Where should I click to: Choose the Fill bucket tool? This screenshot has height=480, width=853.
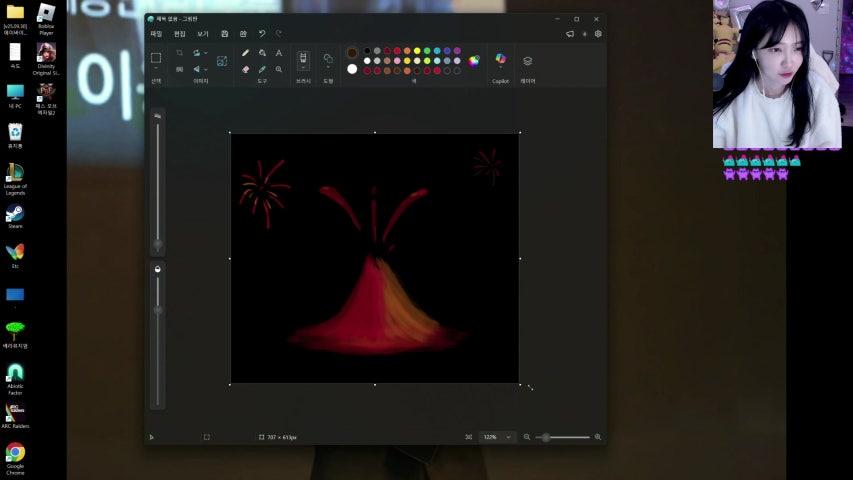262,53
